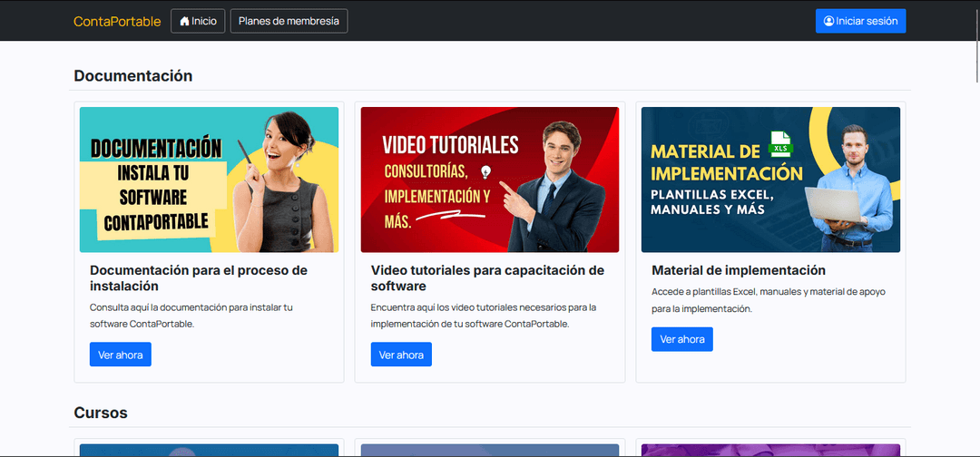Screen dimensions: 980x457
Task: Click the 'Documentación' section heading
Action: point(133,75)
